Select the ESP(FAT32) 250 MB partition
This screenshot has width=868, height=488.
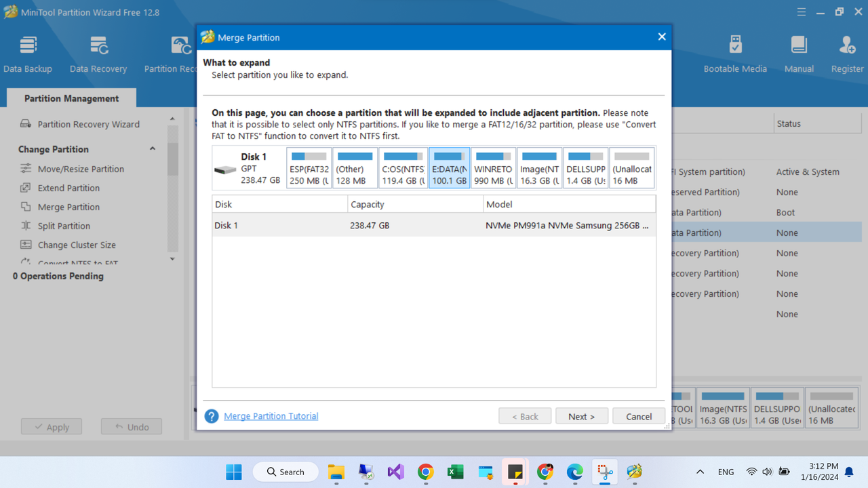click(309, 168)
